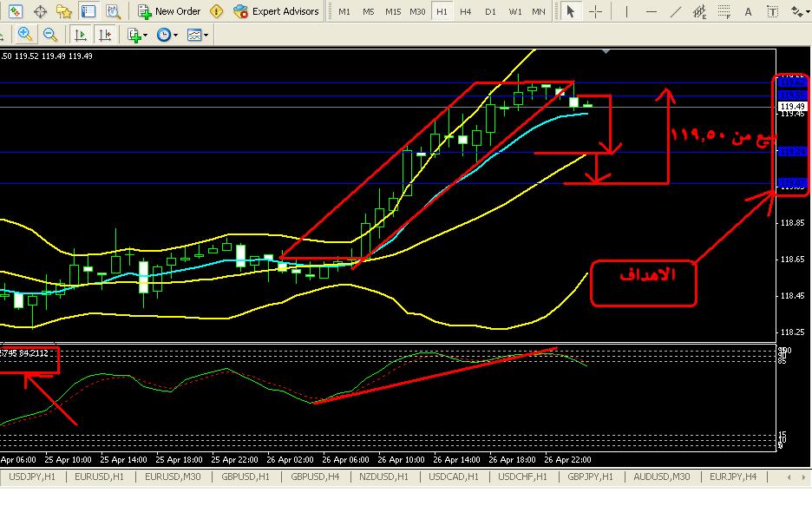Select the H1 timeframe button
This screenshot has height=526, width=812.
[442, 11]
